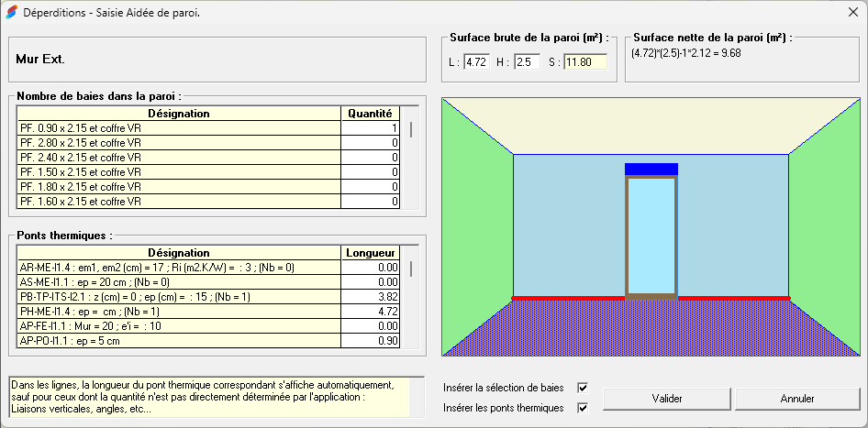868x428 pixels.
Task: Click the door opening in the wall preview
Action: [x=651, y=236]
